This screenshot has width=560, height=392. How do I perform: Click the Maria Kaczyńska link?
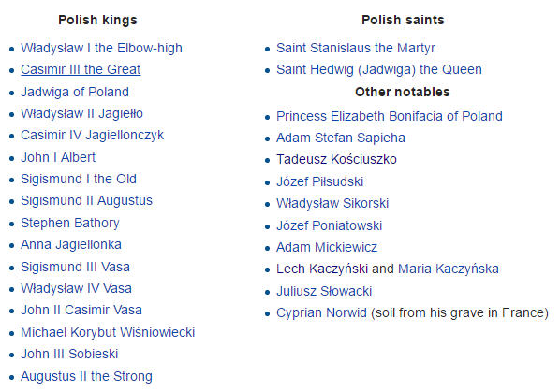pyautogui.click(x=449, y=269)
